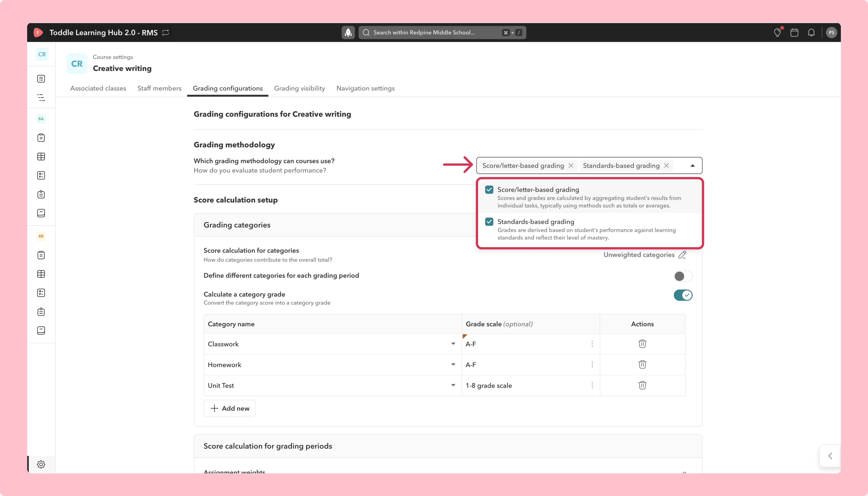This screenshot has height=496, width=868.
Task: Uncheck the Standards-based grading checkbox
Action: 489,222
